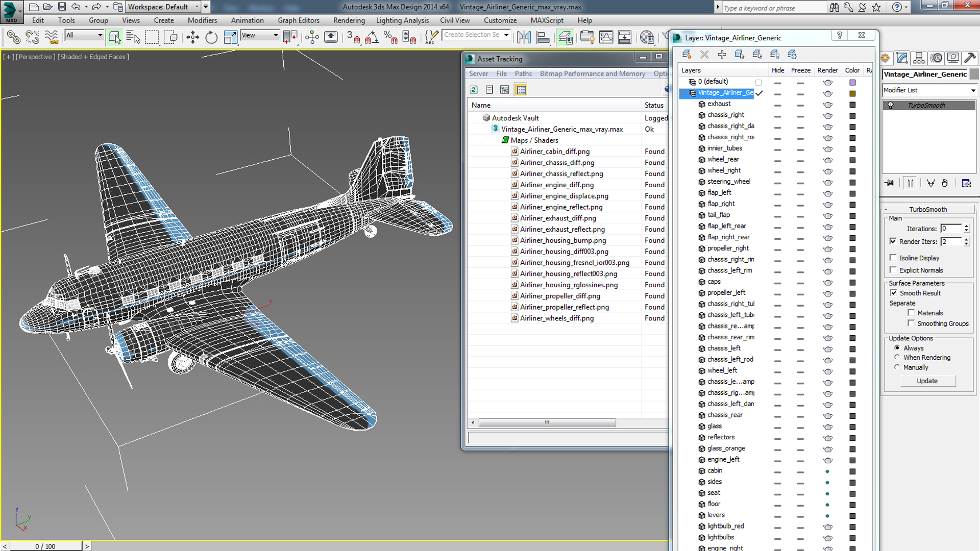Select the Manually update option

[897, 367]
